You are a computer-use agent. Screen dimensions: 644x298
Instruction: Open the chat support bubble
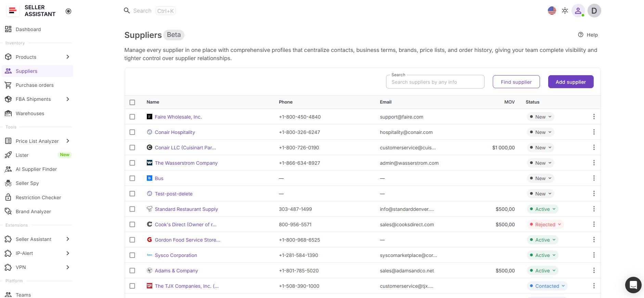[633, 285]
